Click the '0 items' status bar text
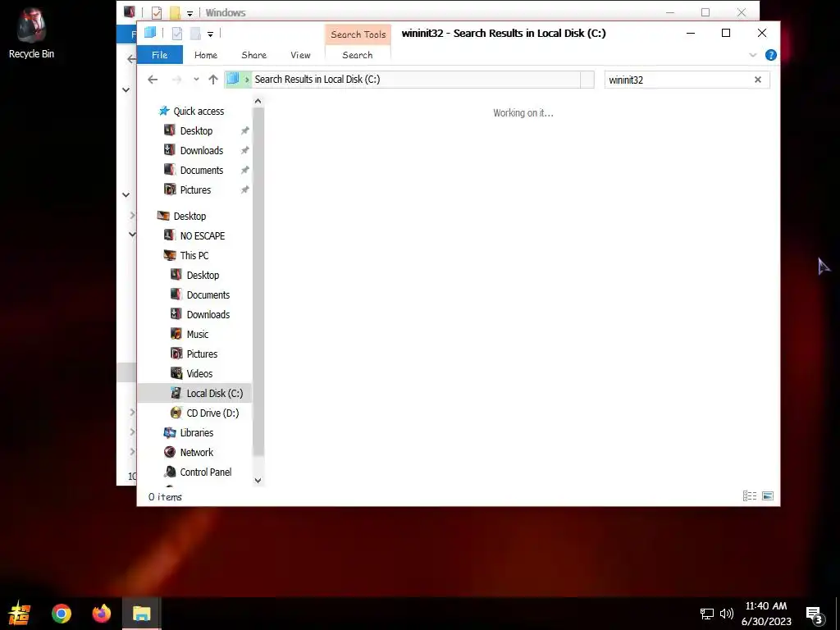Viewport: 840px width, 630px height. pos(165,496)
